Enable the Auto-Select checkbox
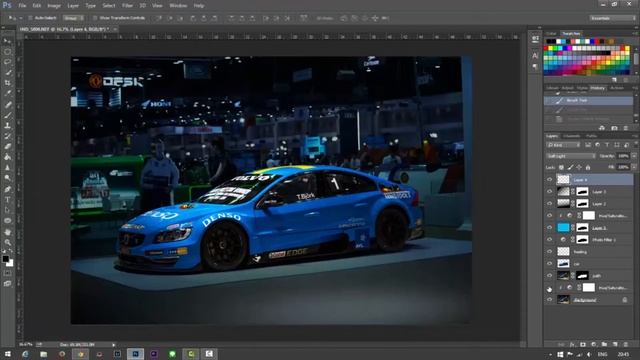 click(x=30, y=18)
